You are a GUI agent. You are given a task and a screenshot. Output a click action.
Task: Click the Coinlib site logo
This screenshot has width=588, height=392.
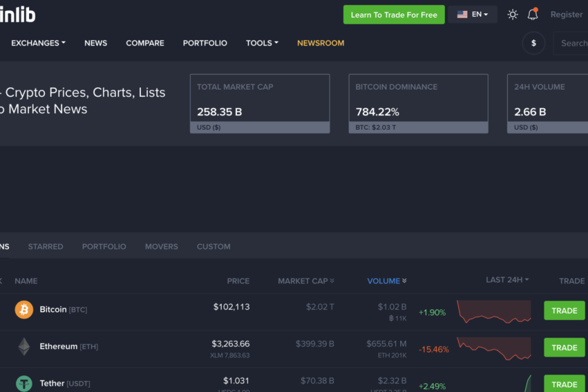click(x=18, y=15)
